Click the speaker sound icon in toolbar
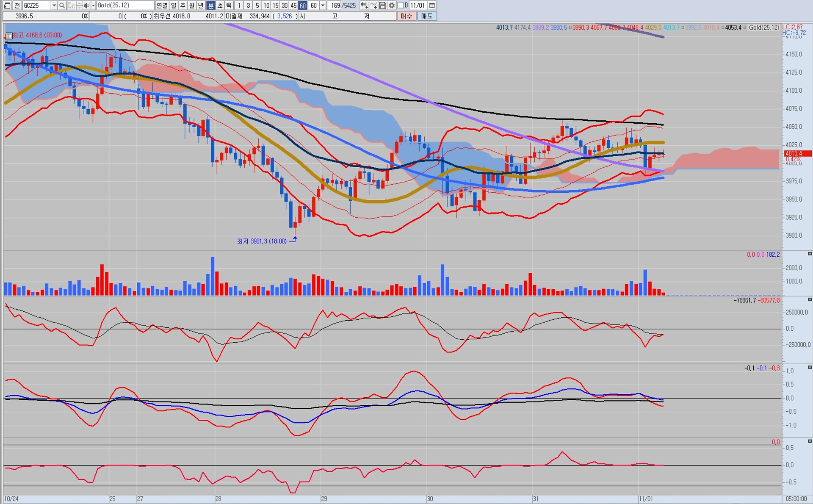 pyautogui.click(x=86, y=6)
